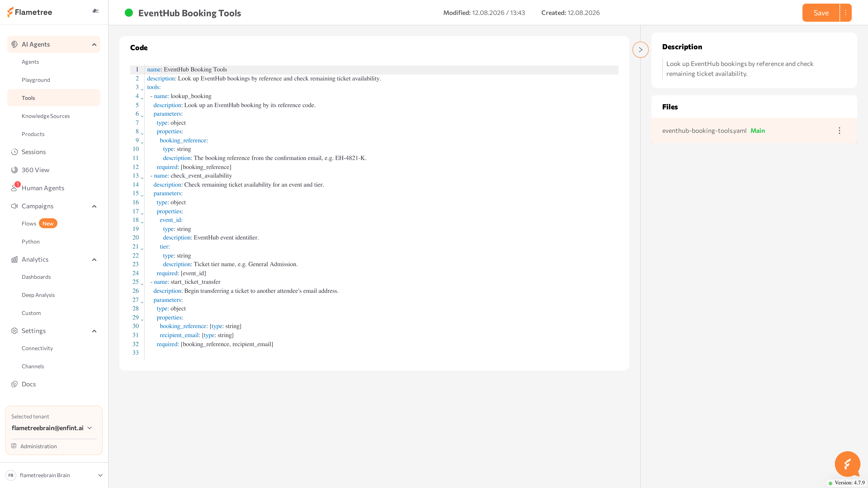Go to Knowledge Sources
This screenshot has width=868, height=488.
45,116
